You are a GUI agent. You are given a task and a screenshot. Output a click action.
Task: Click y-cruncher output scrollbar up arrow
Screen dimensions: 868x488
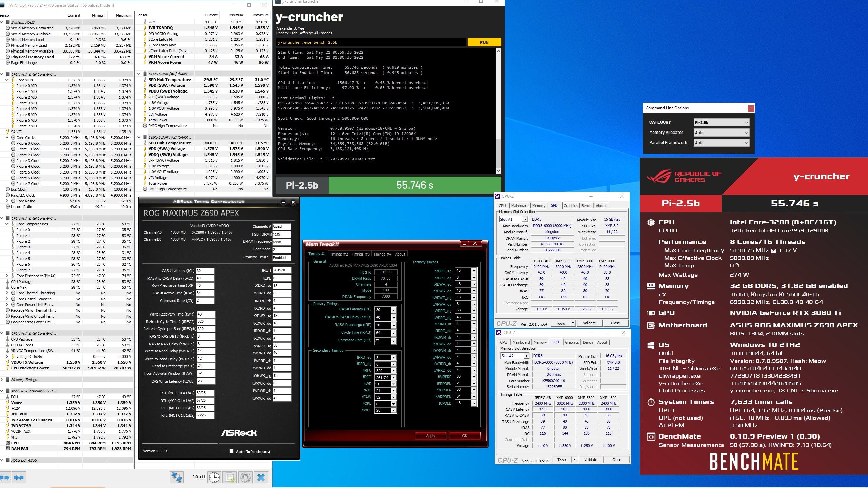click(x=498, y=51)
